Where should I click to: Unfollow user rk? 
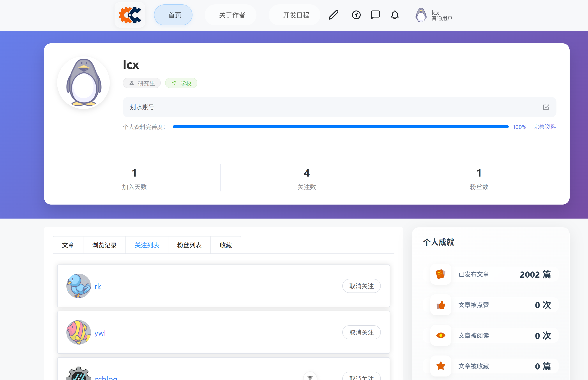pyautogui.click(x=361, y=286)
